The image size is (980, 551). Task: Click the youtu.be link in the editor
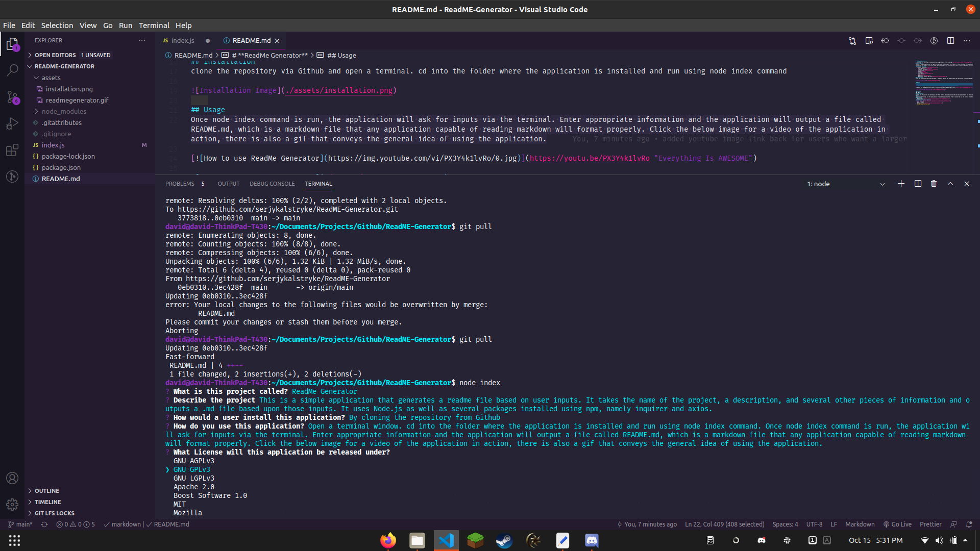(x=590, y=158)
